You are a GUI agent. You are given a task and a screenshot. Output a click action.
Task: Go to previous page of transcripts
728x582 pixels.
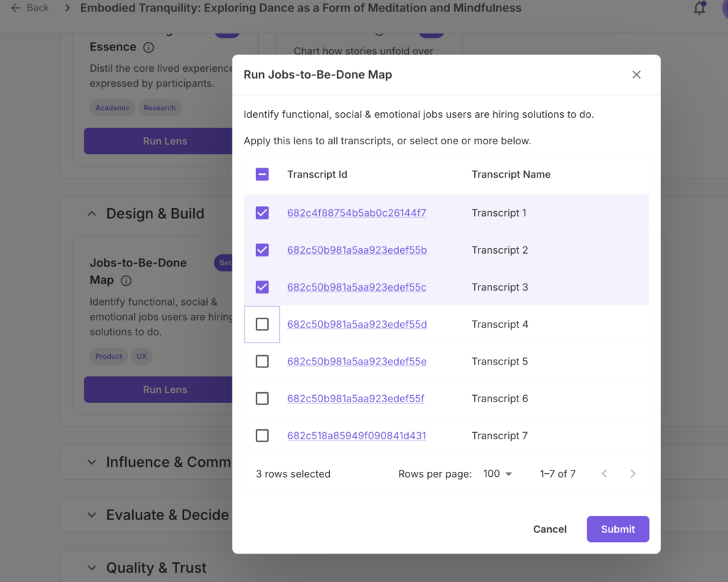point(604,474)
